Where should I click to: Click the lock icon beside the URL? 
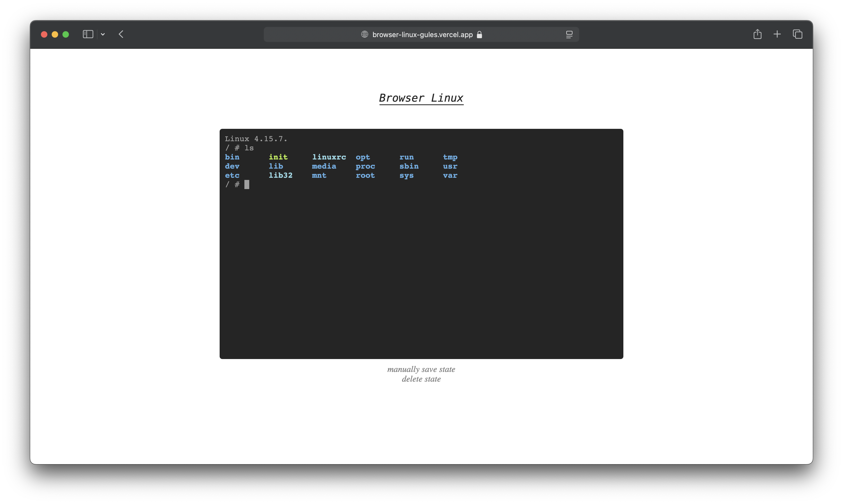pos(479,35)
